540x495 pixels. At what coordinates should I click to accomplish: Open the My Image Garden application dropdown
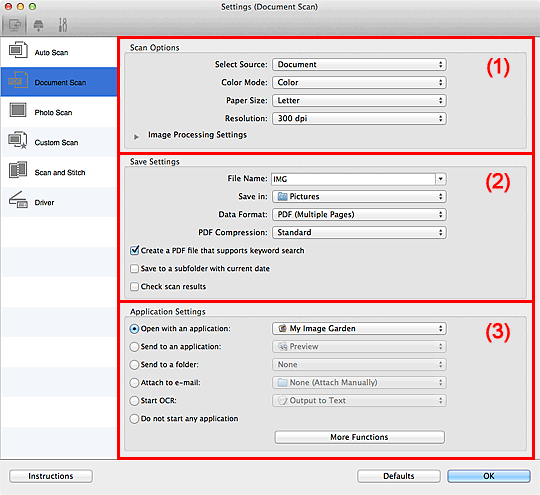click(x=359, y=328)
